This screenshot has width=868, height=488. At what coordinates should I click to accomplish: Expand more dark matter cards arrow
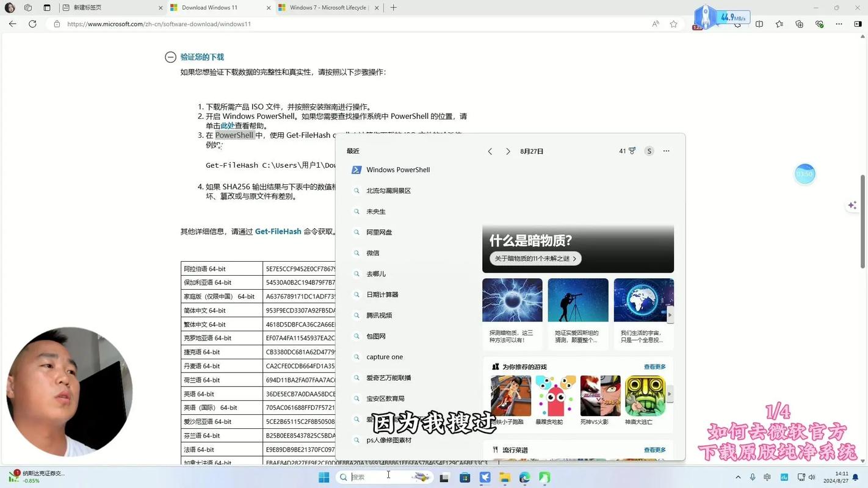[x=670, y=315]
